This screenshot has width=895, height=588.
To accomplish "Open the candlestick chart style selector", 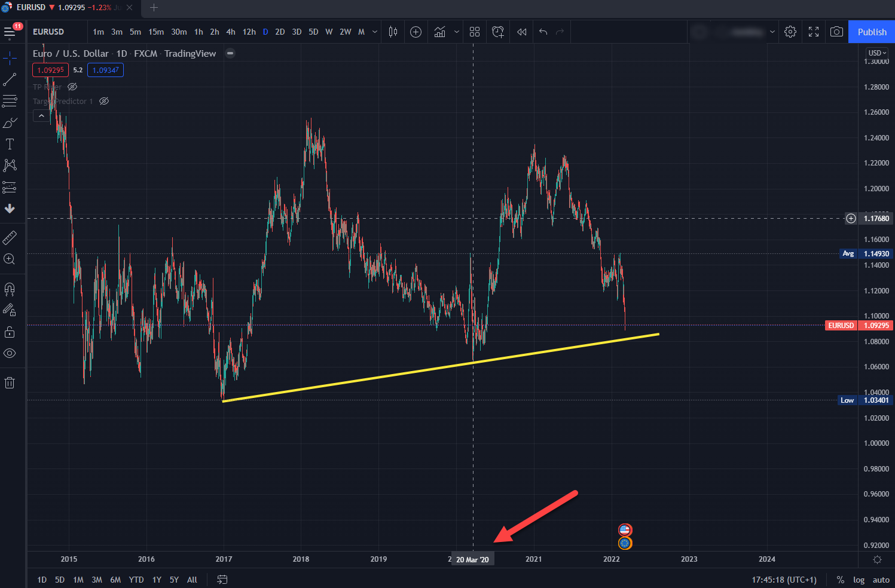I will [393, 32].
